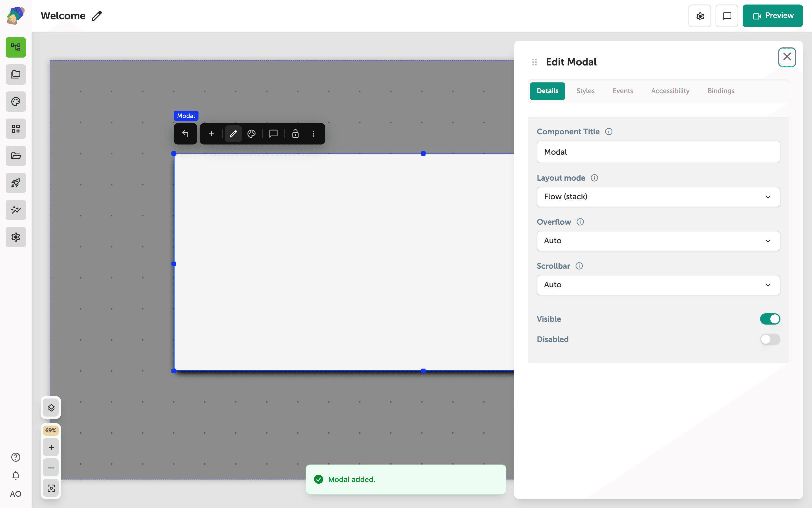Viewport: 812px width, 508px height.
Task: Open the layers button above zoom controls
Action: (51, 408)
